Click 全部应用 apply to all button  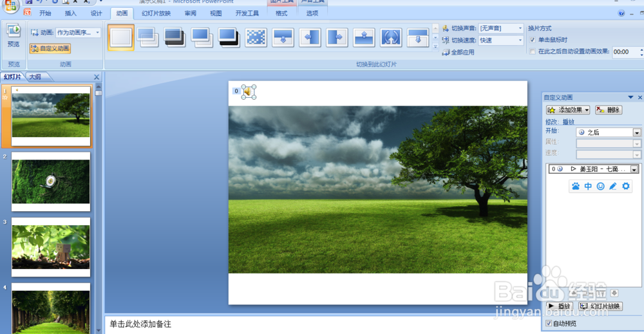459,52
